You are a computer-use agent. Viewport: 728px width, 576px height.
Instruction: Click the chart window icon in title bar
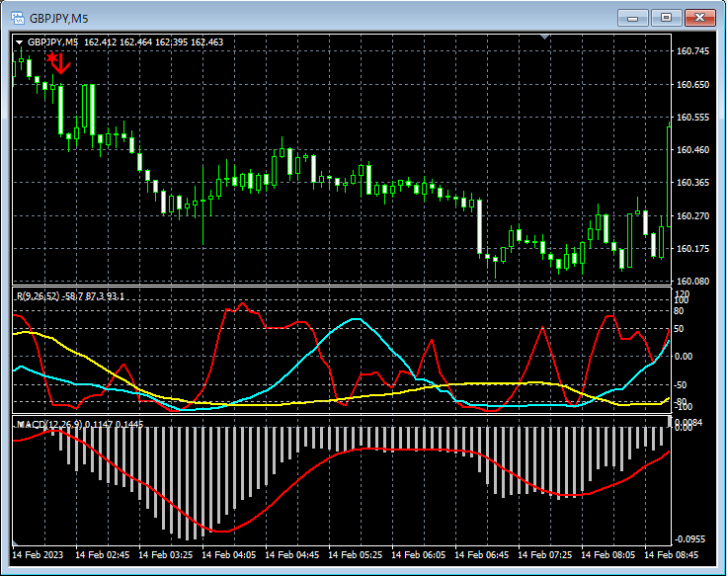(17, 17)
